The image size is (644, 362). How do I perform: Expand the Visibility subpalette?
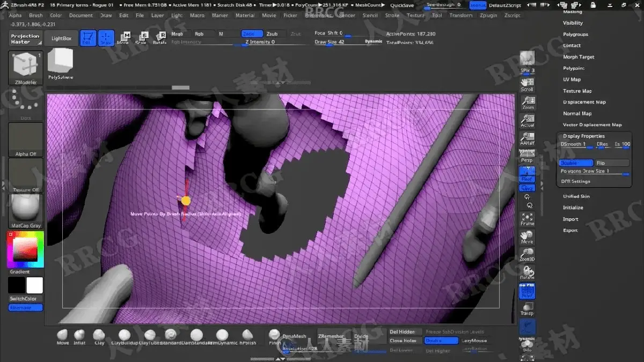click(573, 23)
